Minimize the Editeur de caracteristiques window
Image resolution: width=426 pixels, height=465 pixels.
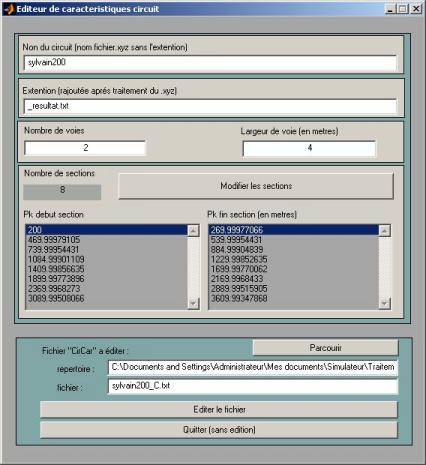coord(391,9)
